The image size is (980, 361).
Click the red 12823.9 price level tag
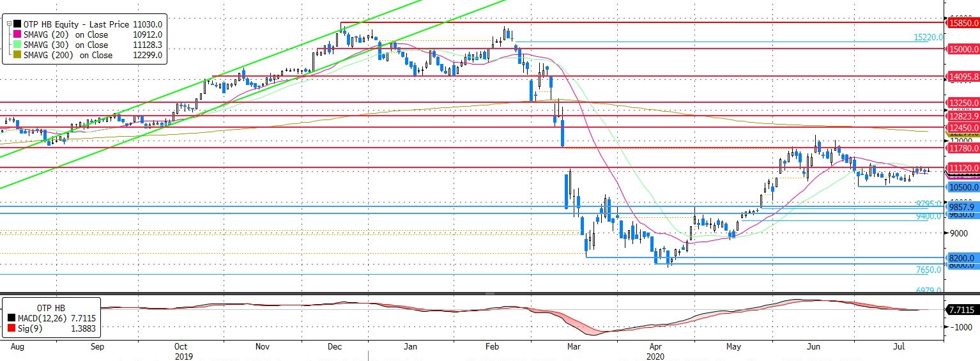pos(963,116)
